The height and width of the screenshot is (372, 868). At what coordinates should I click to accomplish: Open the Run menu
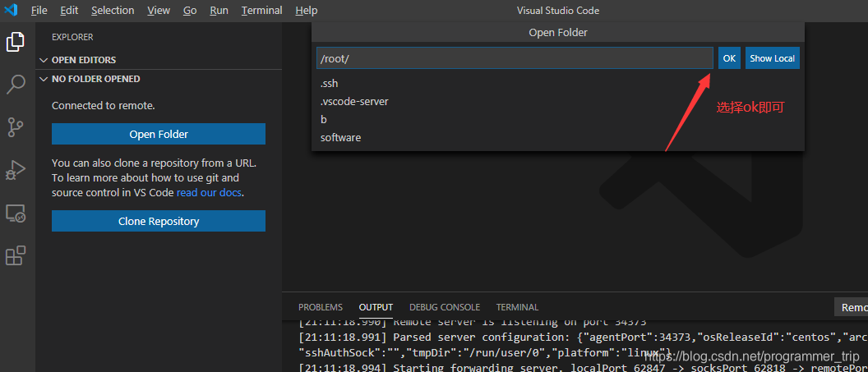(x=219, y=11)
